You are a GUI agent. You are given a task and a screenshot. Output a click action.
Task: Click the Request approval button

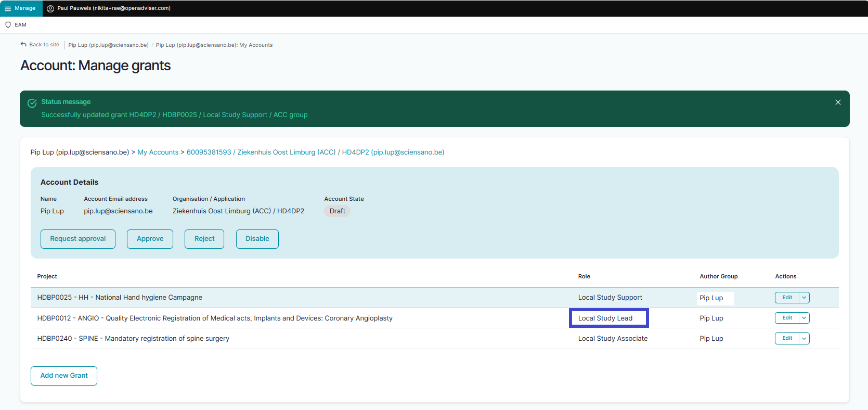78,239
